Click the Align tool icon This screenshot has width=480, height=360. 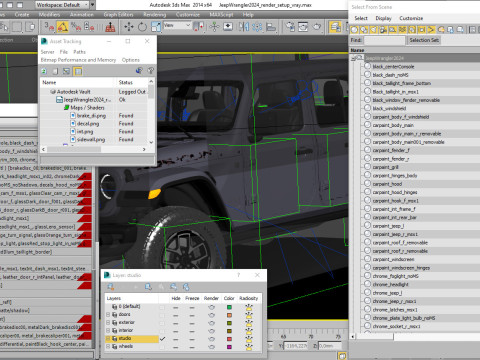pos(271,27)
